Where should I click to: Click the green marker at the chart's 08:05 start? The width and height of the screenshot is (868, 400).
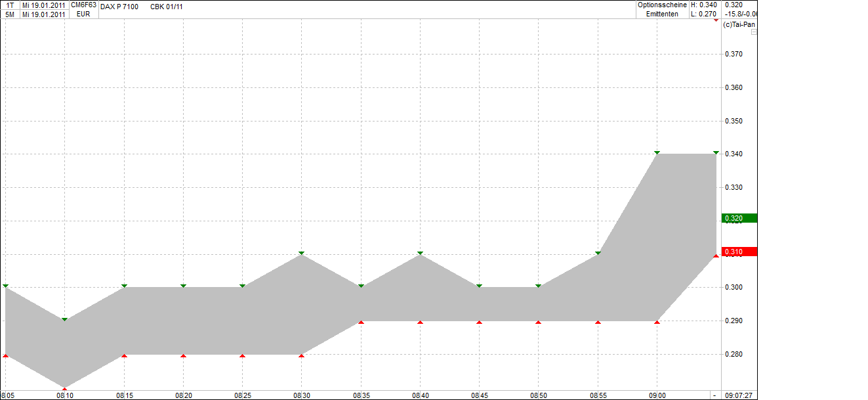[x=6, y=286]
